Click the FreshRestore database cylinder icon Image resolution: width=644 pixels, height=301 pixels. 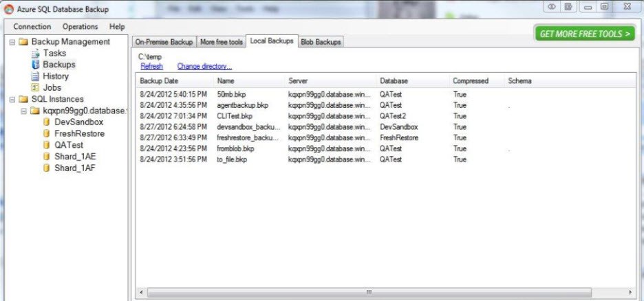(x=46, y=134)
